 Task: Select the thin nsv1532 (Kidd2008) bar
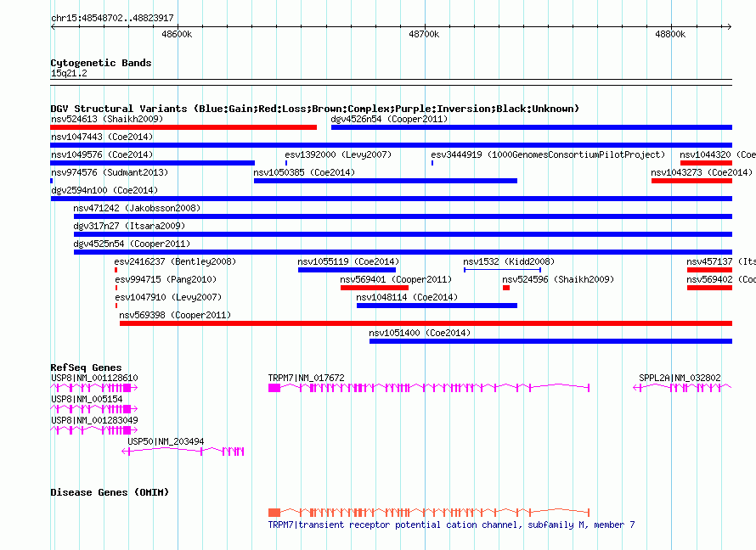[502, 270]
